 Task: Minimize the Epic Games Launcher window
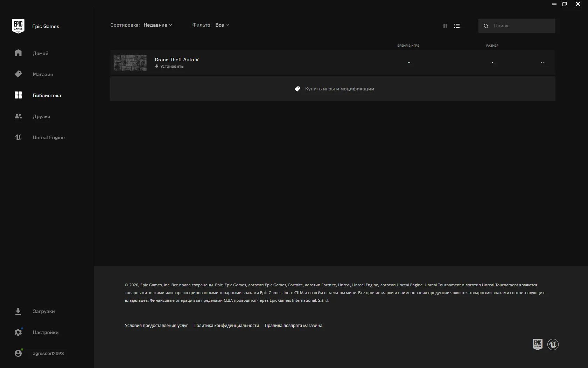click(x=554, y=4)
